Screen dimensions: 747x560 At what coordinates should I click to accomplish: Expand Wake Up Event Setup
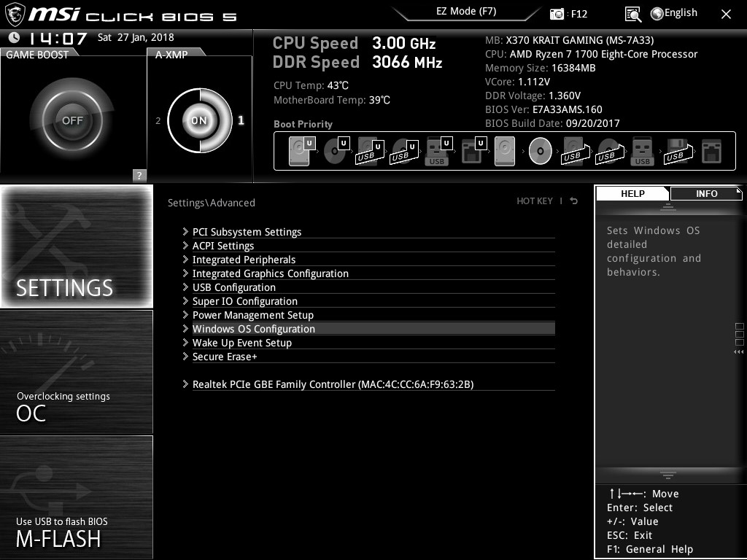pos(368,343)
